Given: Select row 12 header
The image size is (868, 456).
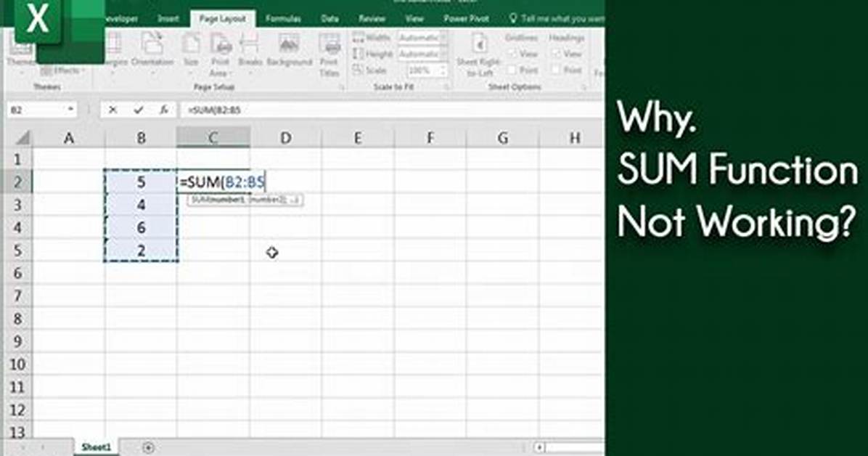Looking at the screenshot, I should click(x=17, y=410).
